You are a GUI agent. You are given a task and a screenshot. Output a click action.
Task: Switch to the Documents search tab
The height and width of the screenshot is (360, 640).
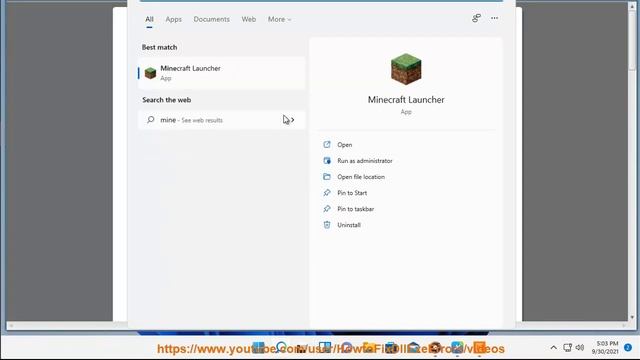(211, 19)
